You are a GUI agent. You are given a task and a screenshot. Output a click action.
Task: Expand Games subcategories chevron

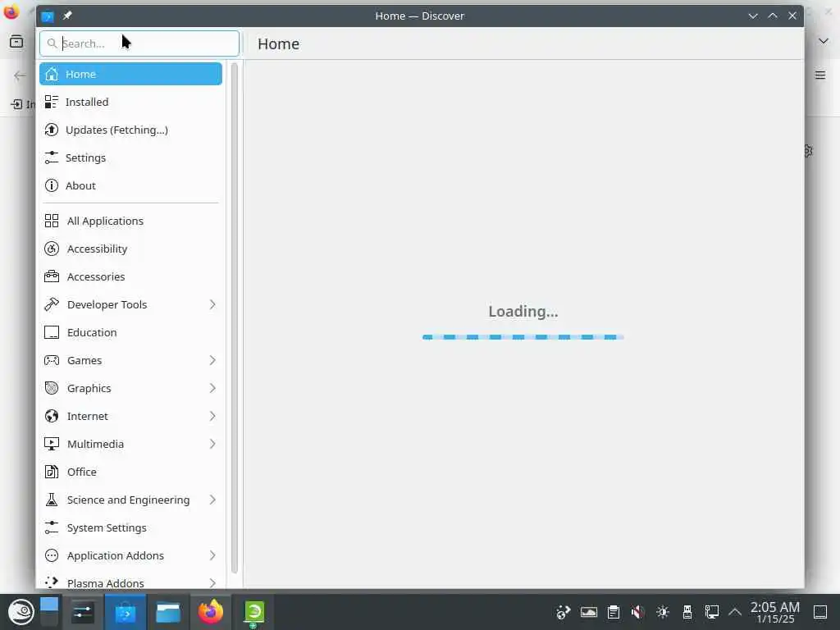[x=212, y=360]
